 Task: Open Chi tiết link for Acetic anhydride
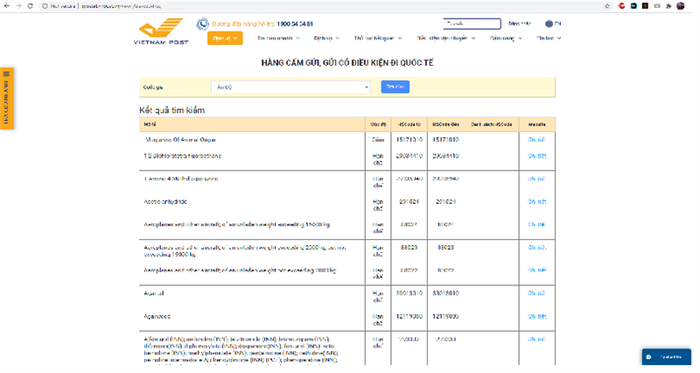tap(537, 202)
